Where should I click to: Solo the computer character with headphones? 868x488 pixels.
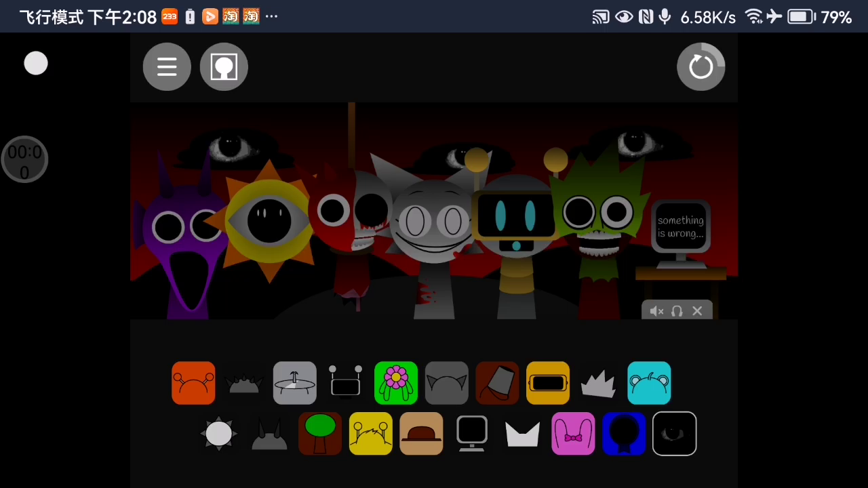[677, 311]
